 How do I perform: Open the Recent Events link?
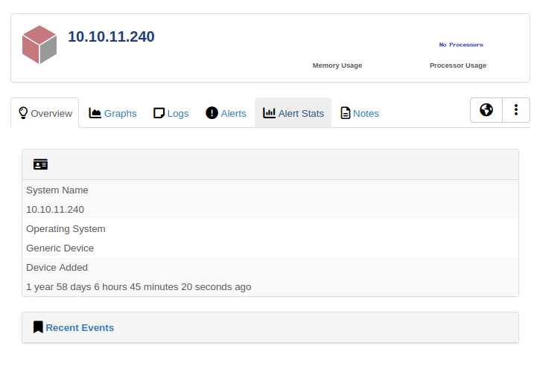(x=80, y=327)
